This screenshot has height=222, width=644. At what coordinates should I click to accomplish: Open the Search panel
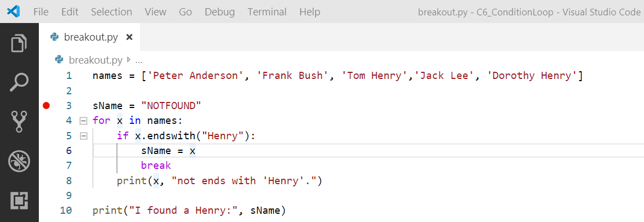[x=19, y=83]
